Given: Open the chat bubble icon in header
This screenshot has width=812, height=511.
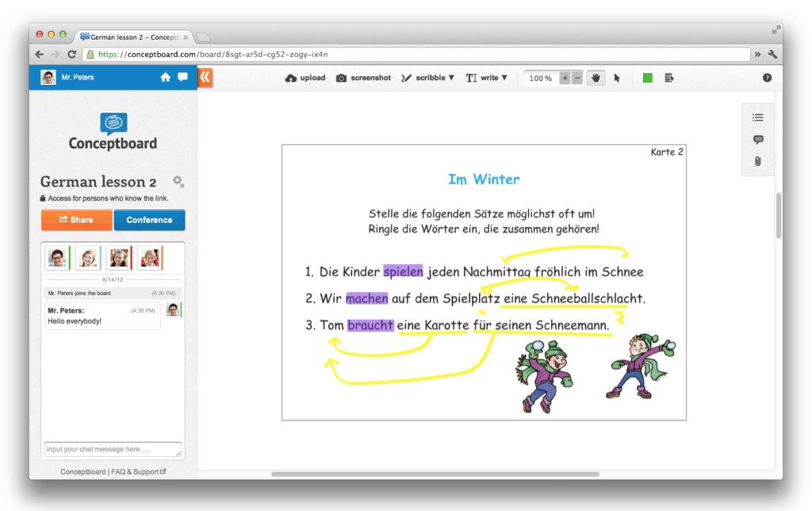Looking at the screenshot, I should click(183, 77).
